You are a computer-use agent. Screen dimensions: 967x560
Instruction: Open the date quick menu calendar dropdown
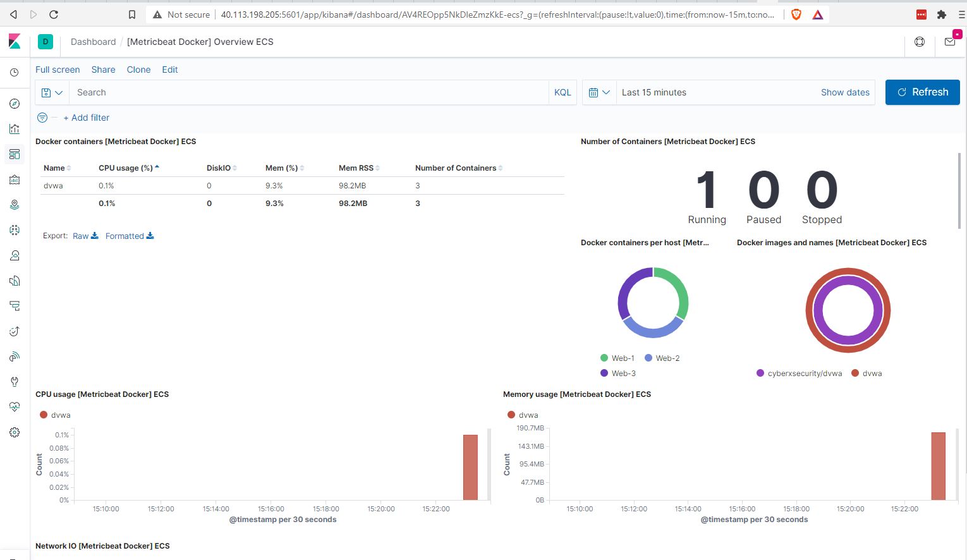pyautogui.click(x=599, y=92)
